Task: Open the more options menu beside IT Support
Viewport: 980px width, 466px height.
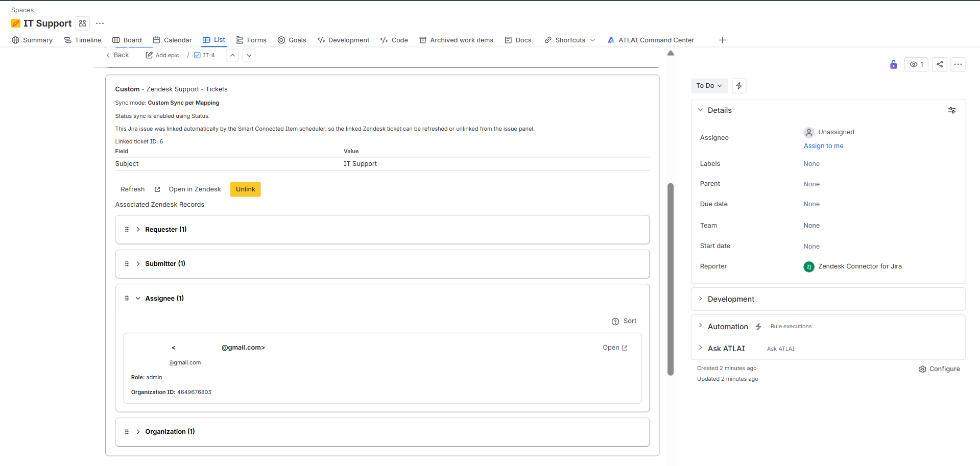Action: (100, 23)
